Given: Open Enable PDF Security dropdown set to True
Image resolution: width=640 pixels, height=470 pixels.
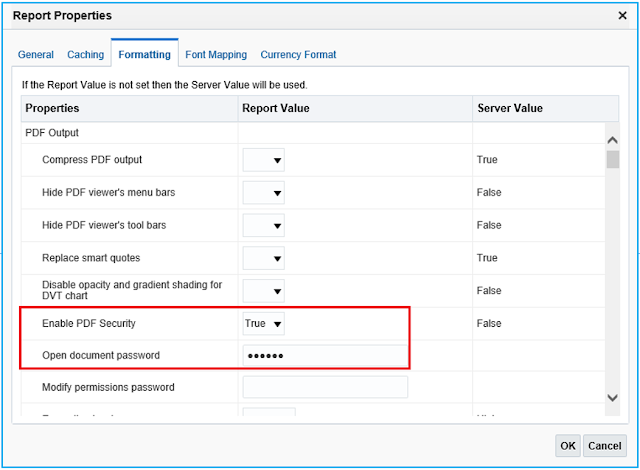Looking at the screenshot, I should pyautogui.click(x=264, y=324).
